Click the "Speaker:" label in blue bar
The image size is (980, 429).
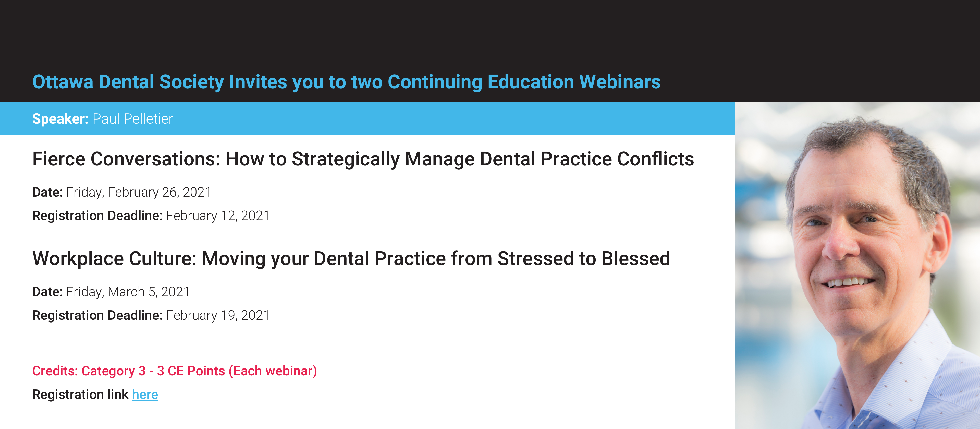click(60, 119)
